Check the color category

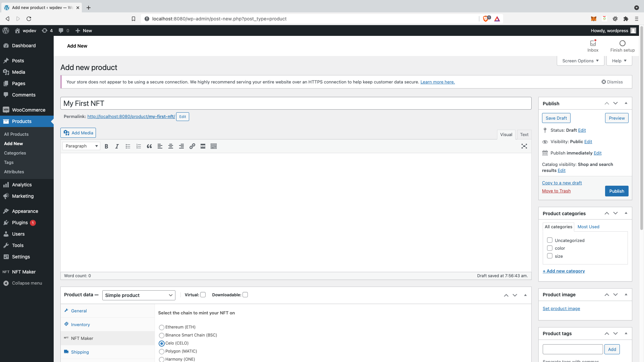[550, 248]
